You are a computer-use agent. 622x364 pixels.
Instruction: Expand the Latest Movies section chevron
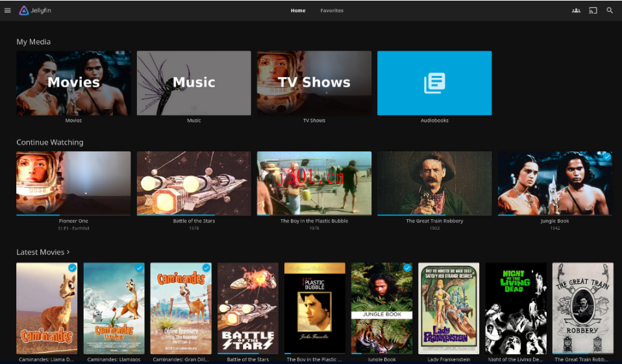coord(68,252)
